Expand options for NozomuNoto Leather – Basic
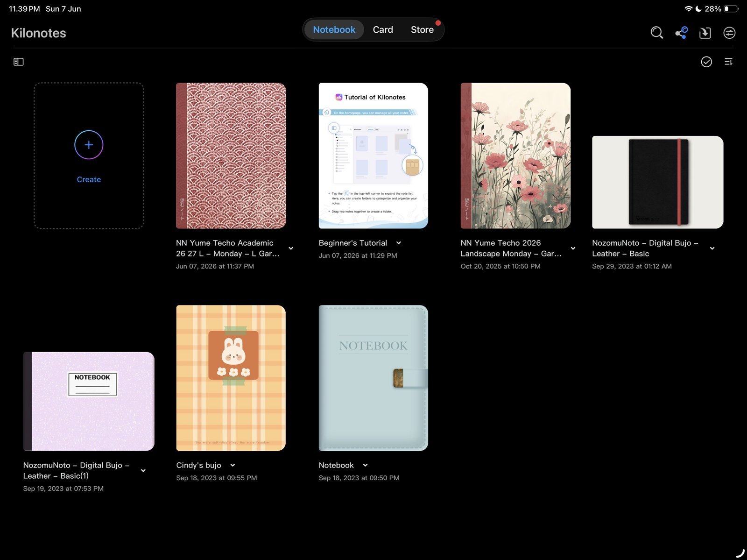The height and width of the screenshot is (560, 747). tap(712, 248)
